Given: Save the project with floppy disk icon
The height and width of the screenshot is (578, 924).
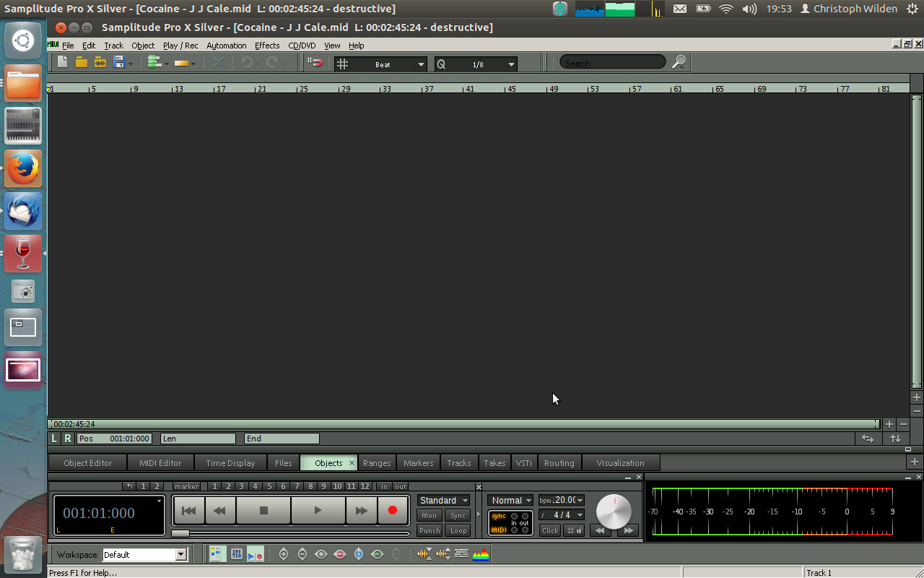Looking at the screenshot, I should 119,62.
